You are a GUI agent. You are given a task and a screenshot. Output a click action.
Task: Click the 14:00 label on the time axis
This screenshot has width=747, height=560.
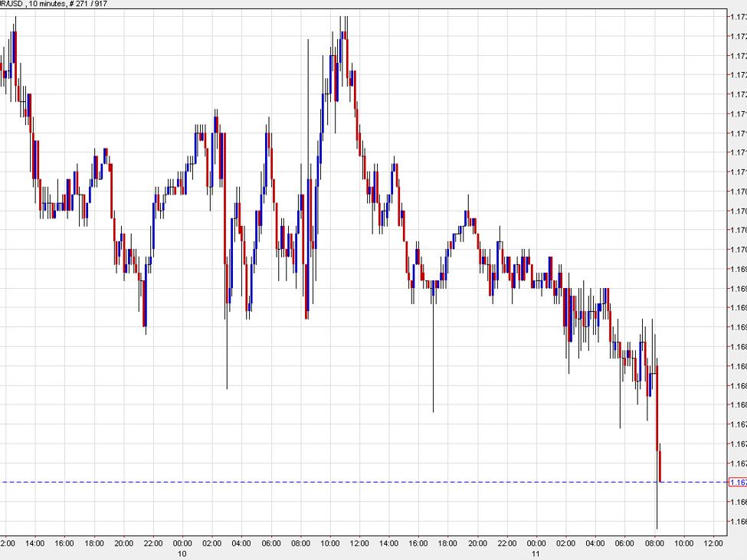(34, 542)
